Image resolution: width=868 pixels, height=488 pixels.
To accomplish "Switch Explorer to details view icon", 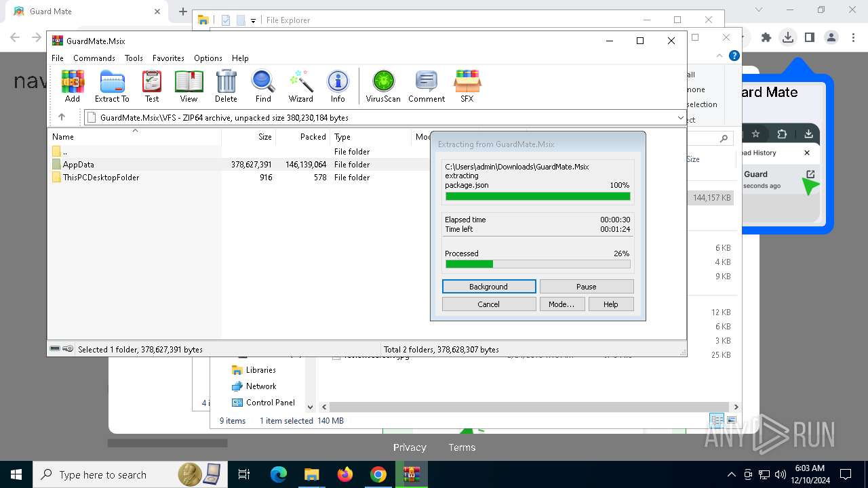I will point(716,421).
